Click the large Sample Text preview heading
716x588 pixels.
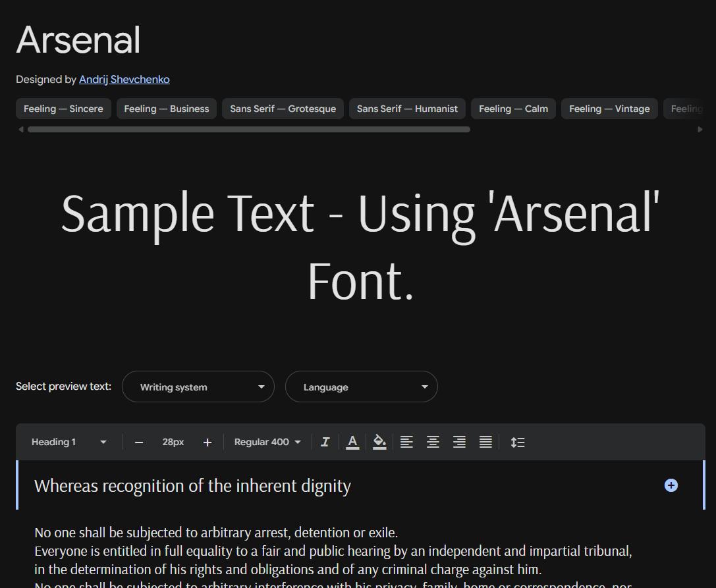point(360,246)
